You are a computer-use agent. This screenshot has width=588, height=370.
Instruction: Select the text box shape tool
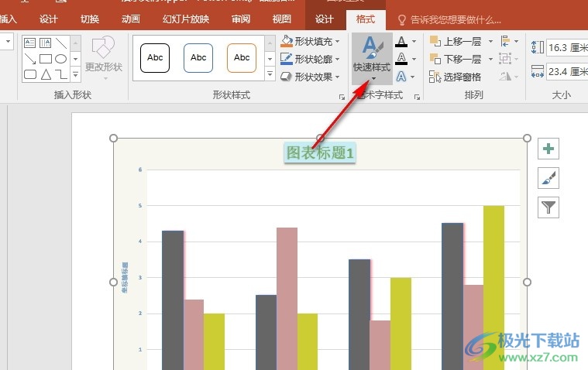point(29,43)
